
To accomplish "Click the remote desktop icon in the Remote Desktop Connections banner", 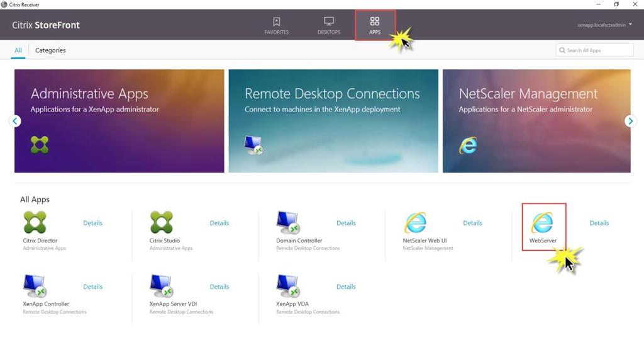I will click(x=253, y=145).
